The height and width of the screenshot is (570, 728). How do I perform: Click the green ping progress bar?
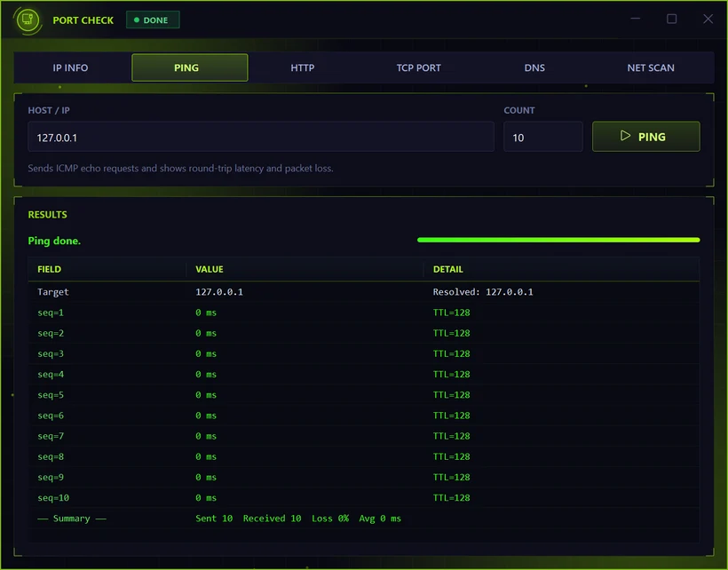(558, 240)
